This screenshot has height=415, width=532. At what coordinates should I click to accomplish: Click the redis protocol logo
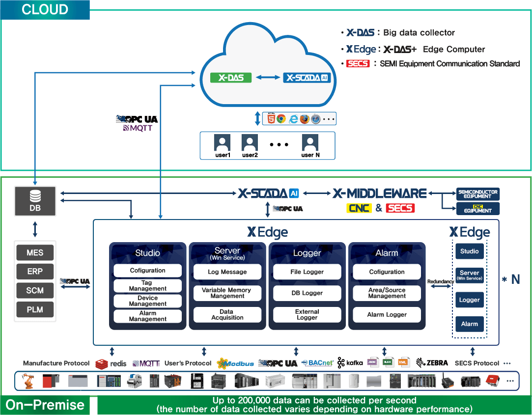[111, 363]
